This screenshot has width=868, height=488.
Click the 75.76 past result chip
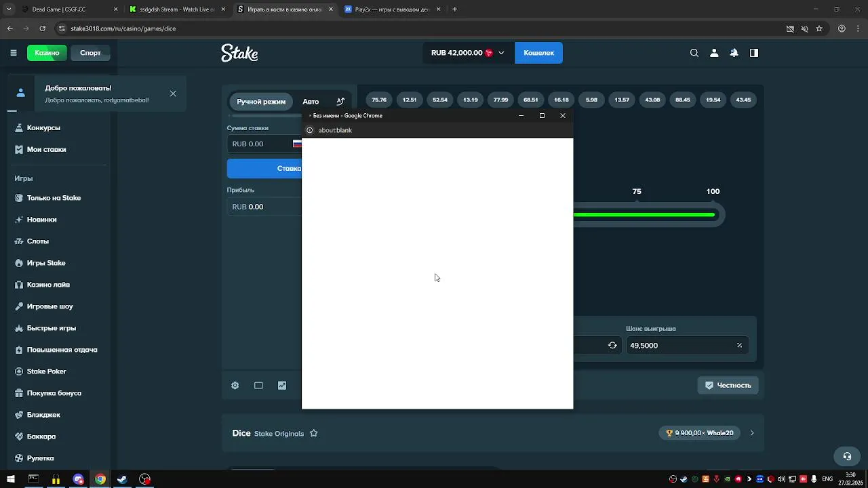click(x=379, y=100)
